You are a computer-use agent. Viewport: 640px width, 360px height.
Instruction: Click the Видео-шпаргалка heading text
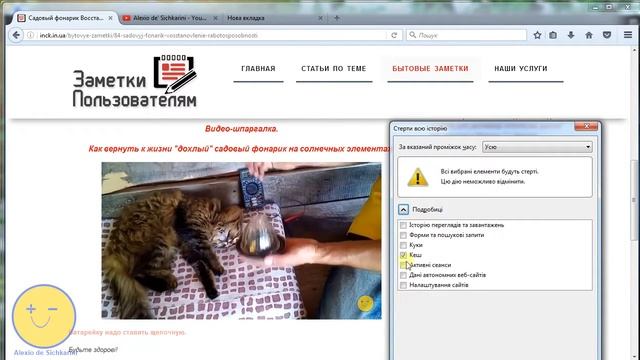[x=241, y=129]
